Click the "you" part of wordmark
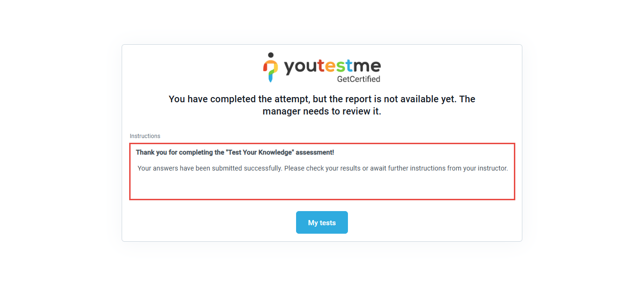Image resolution: width=644 pixels, height=286 pixels. (301, 68)
